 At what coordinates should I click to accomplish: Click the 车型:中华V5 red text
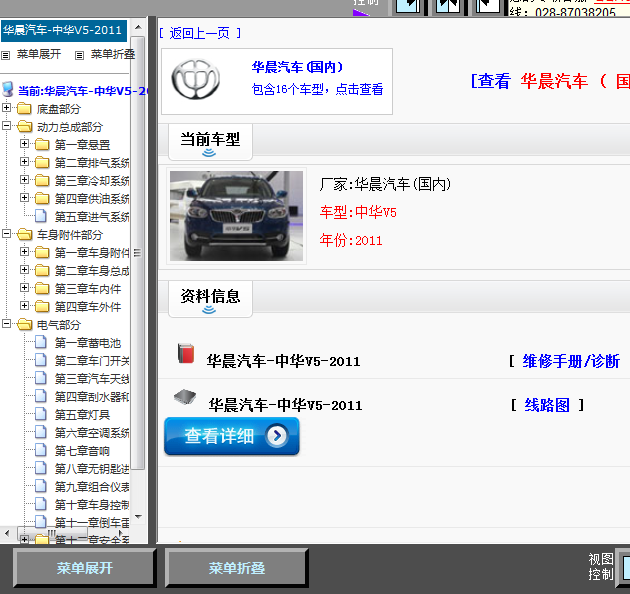tap(358, 212)
